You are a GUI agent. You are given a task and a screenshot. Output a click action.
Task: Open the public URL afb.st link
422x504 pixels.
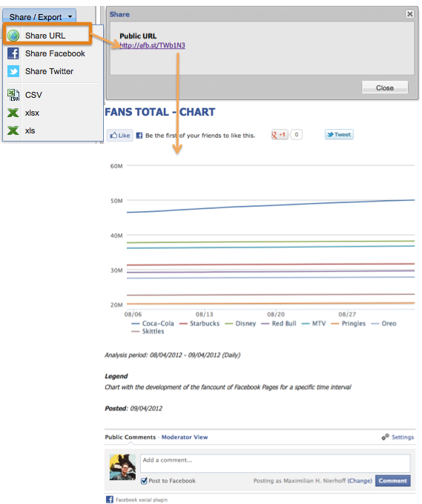(x=152, y=45)
